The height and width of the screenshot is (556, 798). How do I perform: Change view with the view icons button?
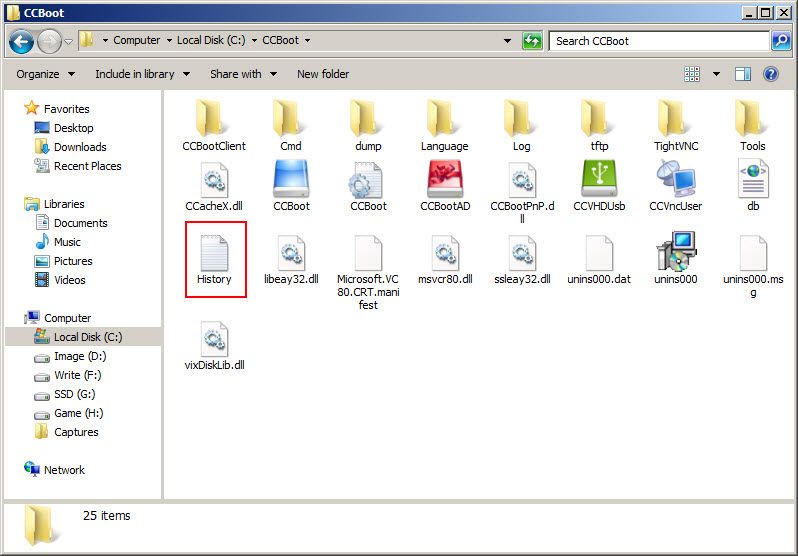point(692,74)
